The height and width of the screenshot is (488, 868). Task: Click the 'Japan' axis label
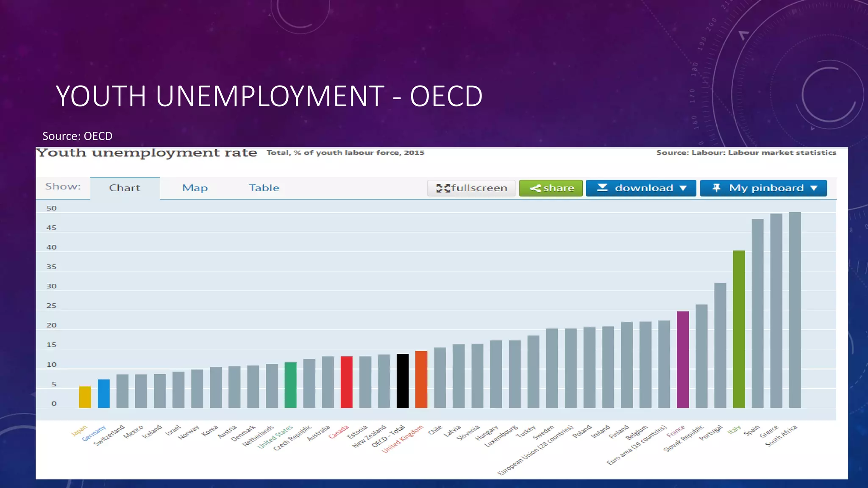pyautogui.click(x=79, y=431)
